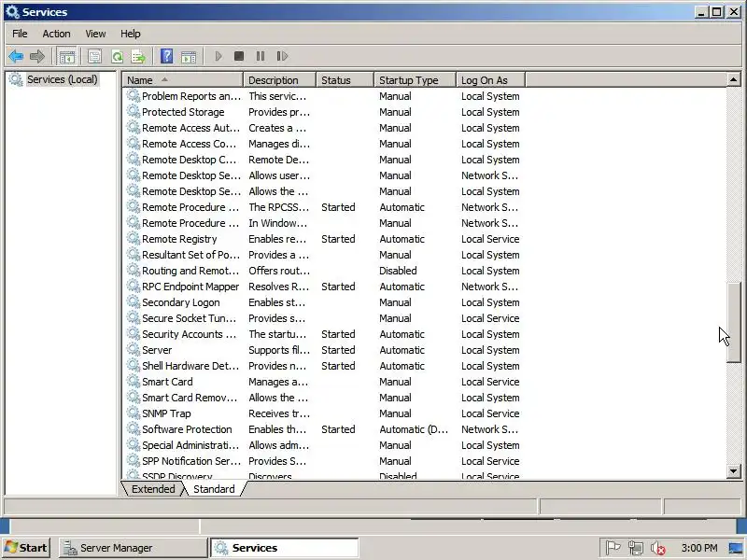Select Security Accounts ... service
Viewport: 747px width, 560px height.
[324, 334]
